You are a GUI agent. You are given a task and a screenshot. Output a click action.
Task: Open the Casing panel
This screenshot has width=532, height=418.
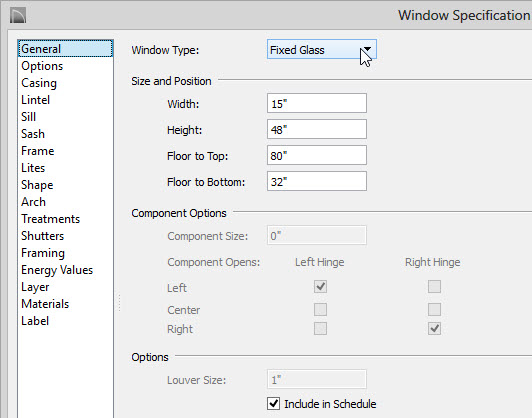click(39, 83)
